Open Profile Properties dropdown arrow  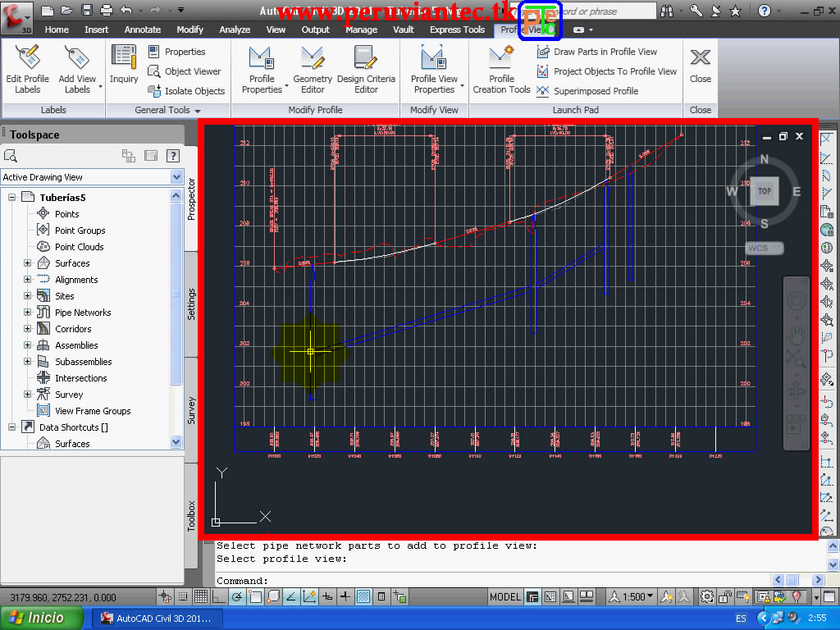coord(286,85)
